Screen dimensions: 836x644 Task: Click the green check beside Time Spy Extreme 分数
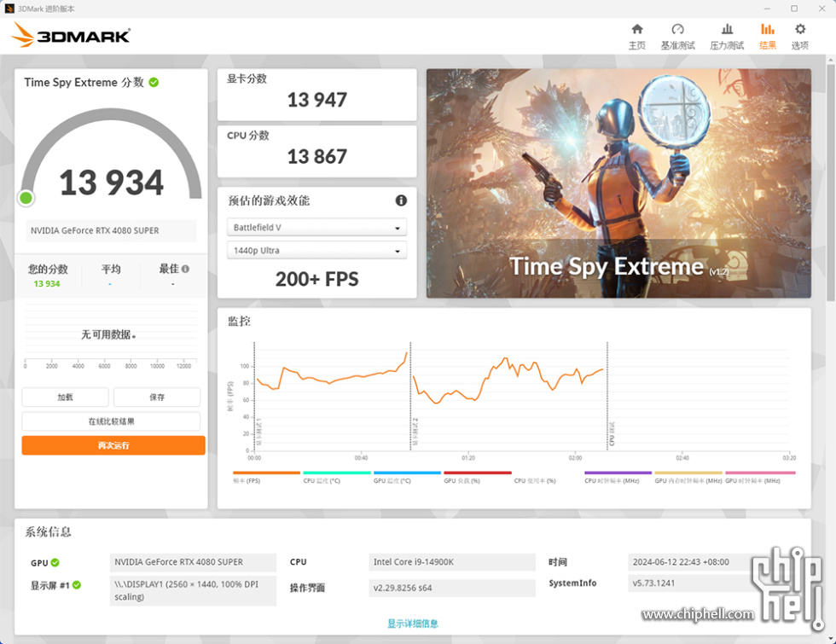point(154,82)
